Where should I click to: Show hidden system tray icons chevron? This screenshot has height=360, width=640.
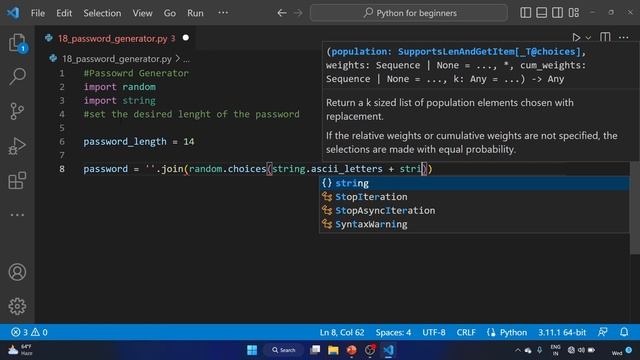[x=518, y=350]
